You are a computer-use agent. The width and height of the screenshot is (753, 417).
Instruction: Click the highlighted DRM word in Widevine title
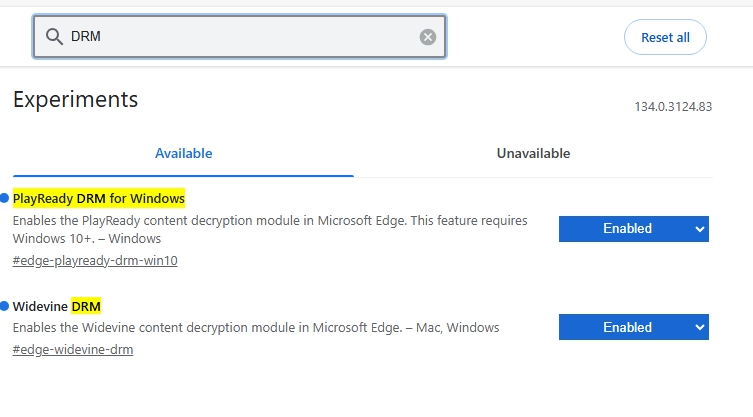coord(86,306)
